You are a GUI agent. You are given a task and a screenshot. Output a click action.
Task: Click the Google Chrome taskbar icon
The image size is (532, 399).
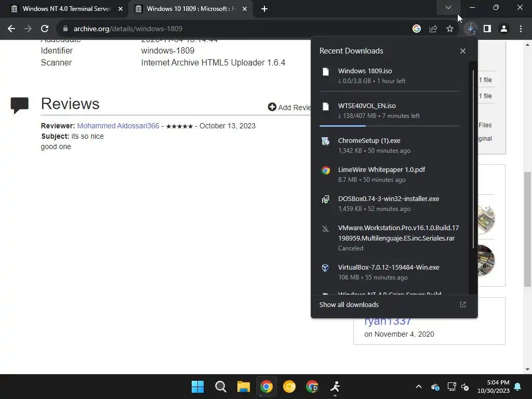267,387
